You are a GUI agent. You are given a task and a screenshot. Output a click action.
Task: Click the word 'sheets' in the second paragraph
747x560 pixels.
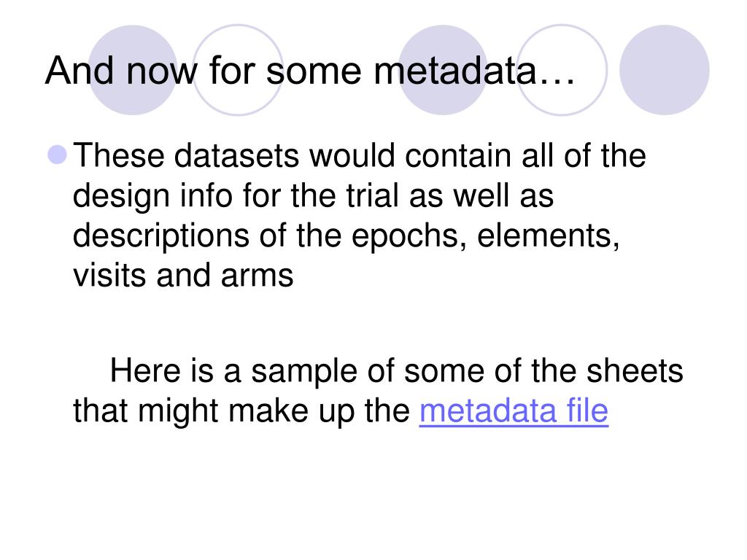point(635,370)
